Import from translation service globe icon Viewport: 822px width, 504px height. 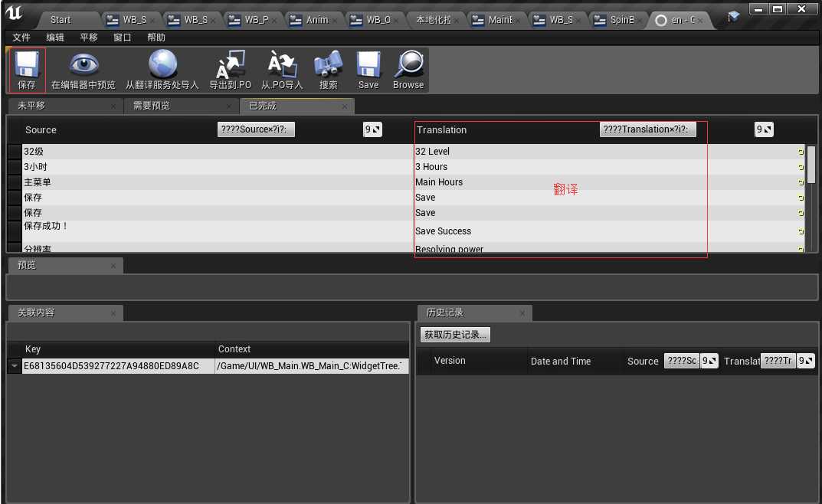162,69
